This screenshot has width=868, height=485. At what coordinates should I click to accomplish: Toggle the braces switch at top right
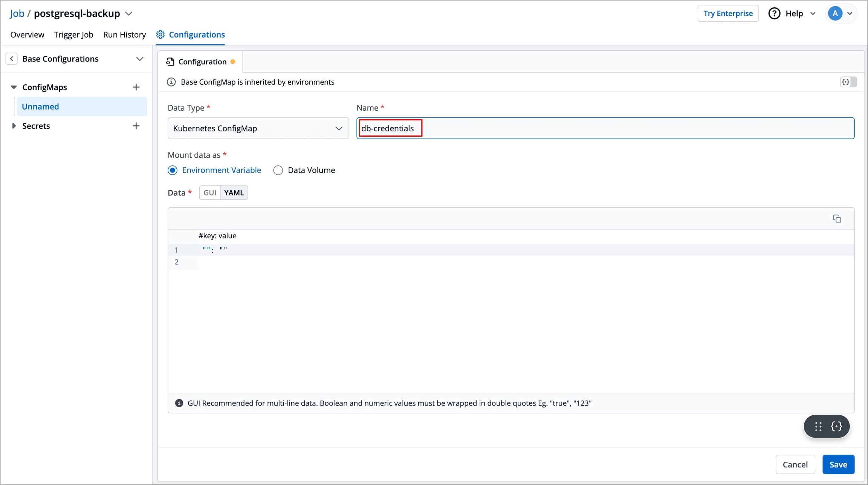click(848, 82)
